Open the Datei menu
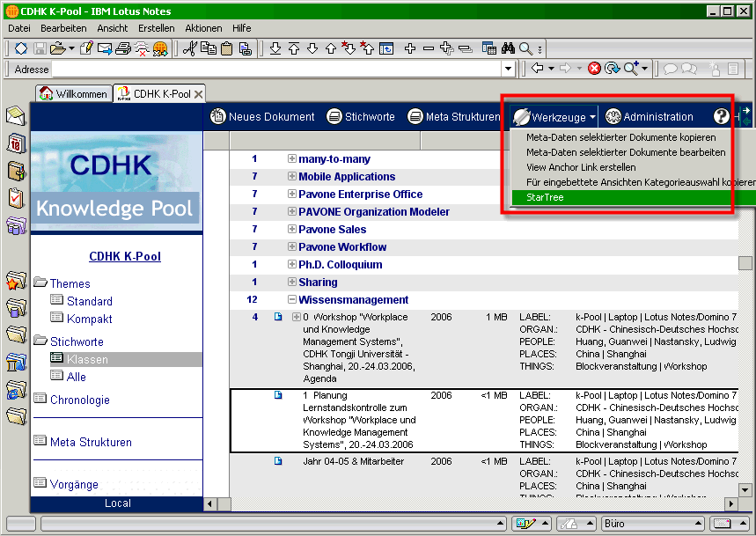 19,28
